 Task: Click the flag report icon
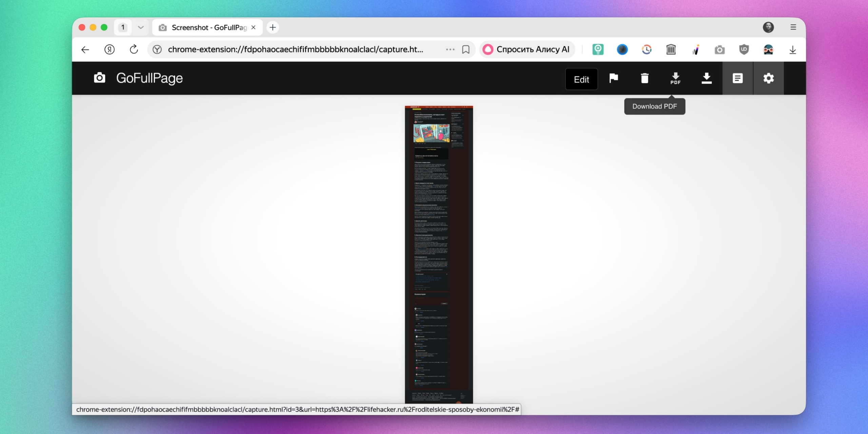(x=613, y=78)
